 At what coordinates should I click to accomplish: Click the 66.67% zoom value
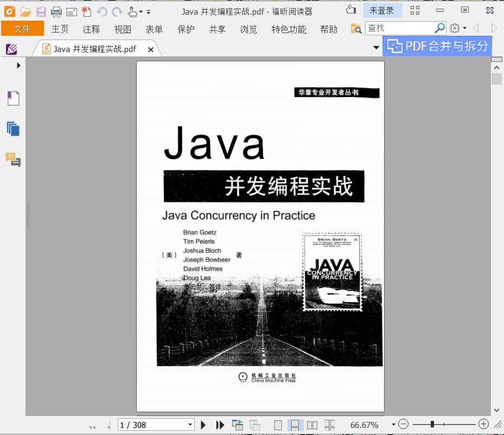point(364,425)
